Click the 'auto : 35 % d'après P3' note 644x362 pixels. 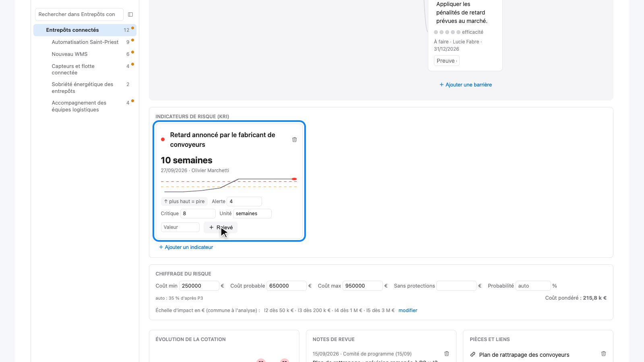click(x=180, y=298)
